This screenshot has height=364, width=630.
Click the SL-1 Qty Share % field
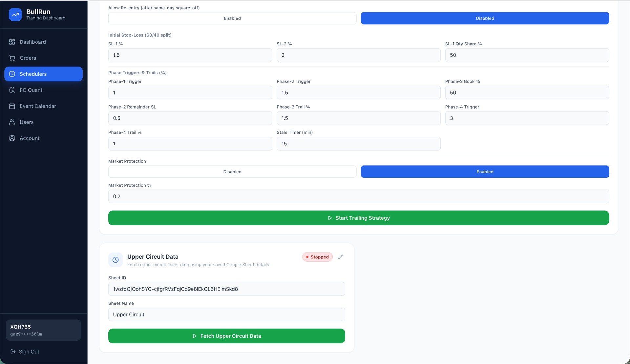(527, 55)
